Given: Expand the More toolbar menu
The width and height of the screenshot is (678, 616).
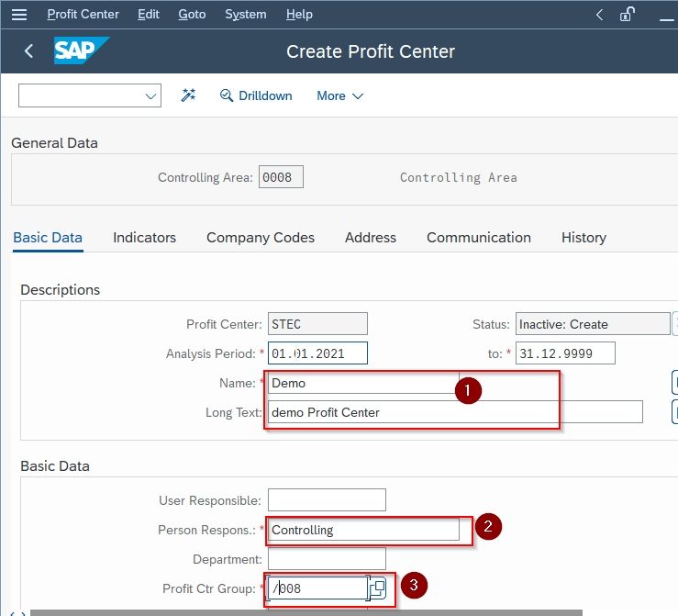Looking at the screenshot, I should point(339,95).
